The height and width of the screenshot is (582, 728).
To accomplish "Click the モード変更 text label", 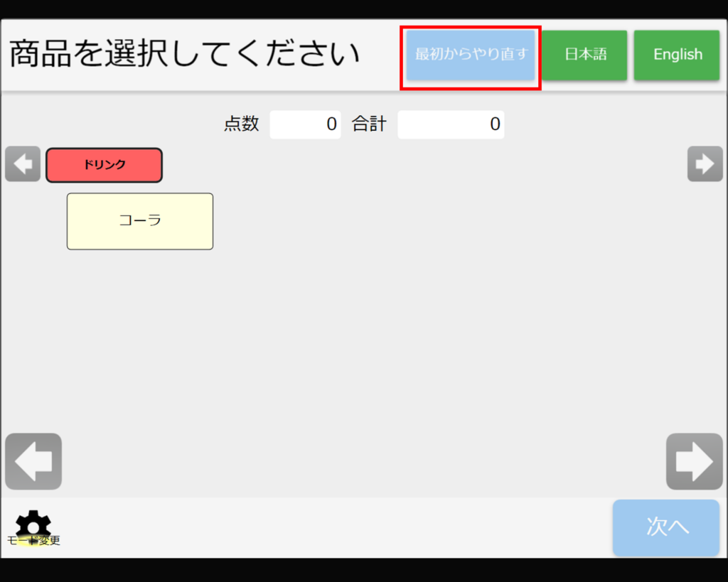I will [x=34, y=541].
